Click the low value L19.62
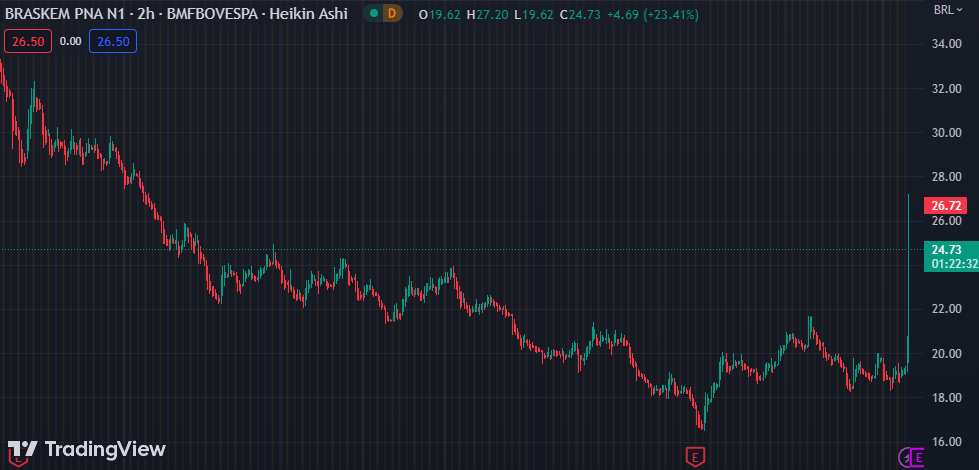The image size is (979, 470). [x=534, y=14]
